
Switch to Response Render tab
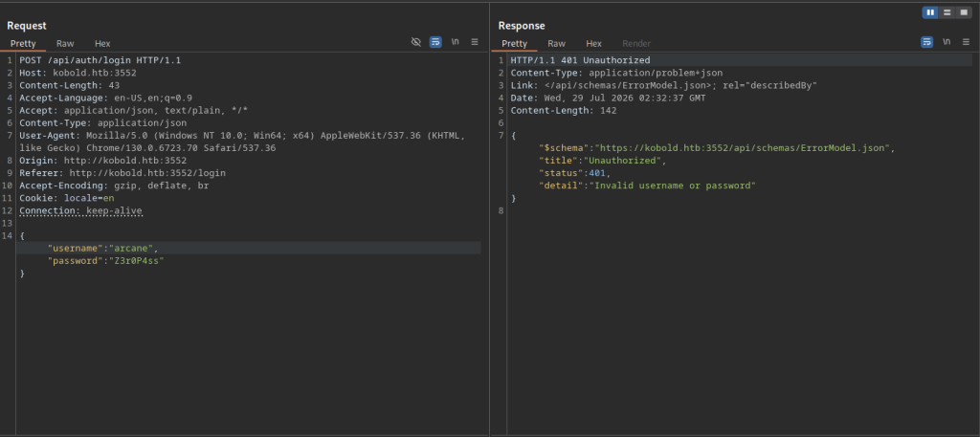(x=636, y=44)
